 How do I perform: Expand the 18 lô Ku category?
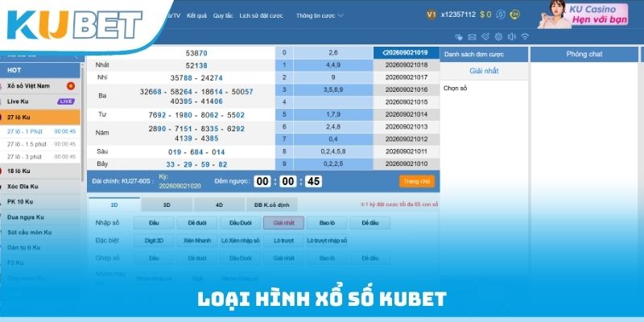pyautogui.click(x=39, y=171)
